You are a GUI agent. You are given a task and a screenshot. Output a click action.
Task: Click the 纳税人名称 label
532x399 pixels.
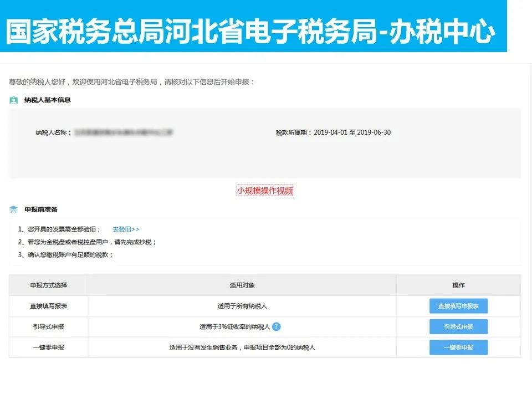pyautogui.click(x=53, y=132)
